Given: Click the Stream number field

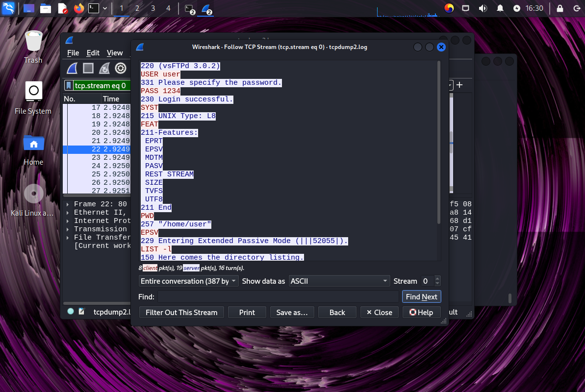Looking at the screenshot, I should [428, 281].
